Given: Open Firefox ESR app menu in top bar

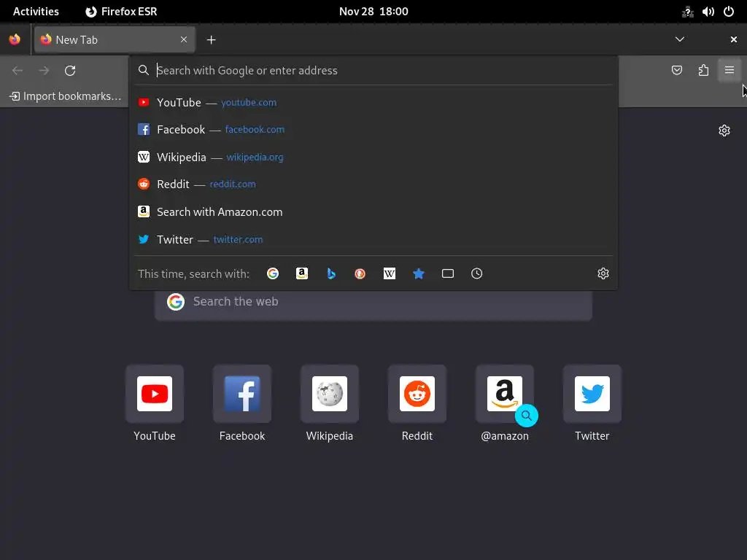Looking at the screenshot, I should tap(122, 12).
